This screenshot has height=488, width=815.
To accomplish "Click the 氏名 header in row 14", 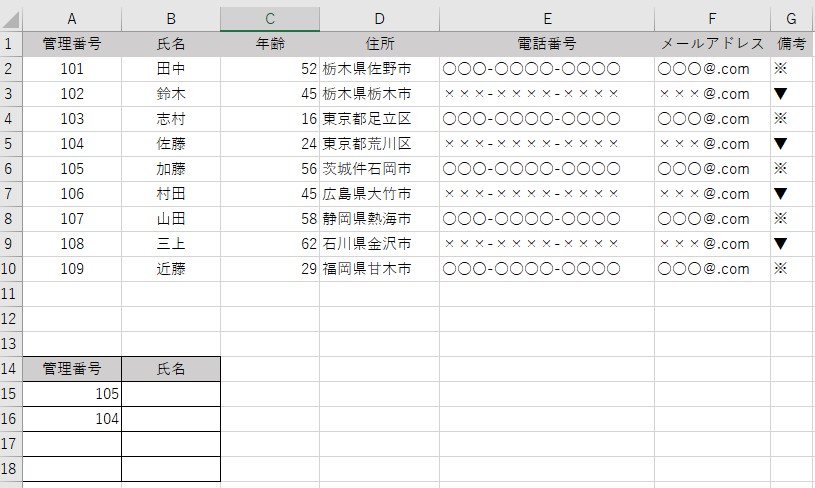I will [x=171, y=369].
